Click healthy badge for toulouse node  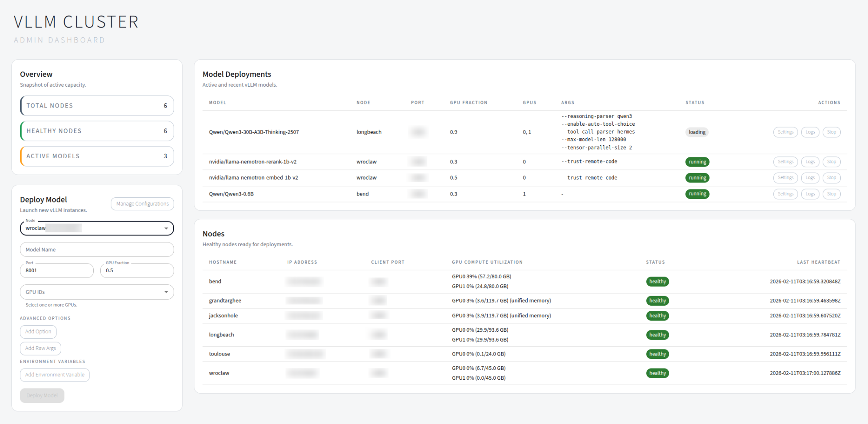click(658, 354)
